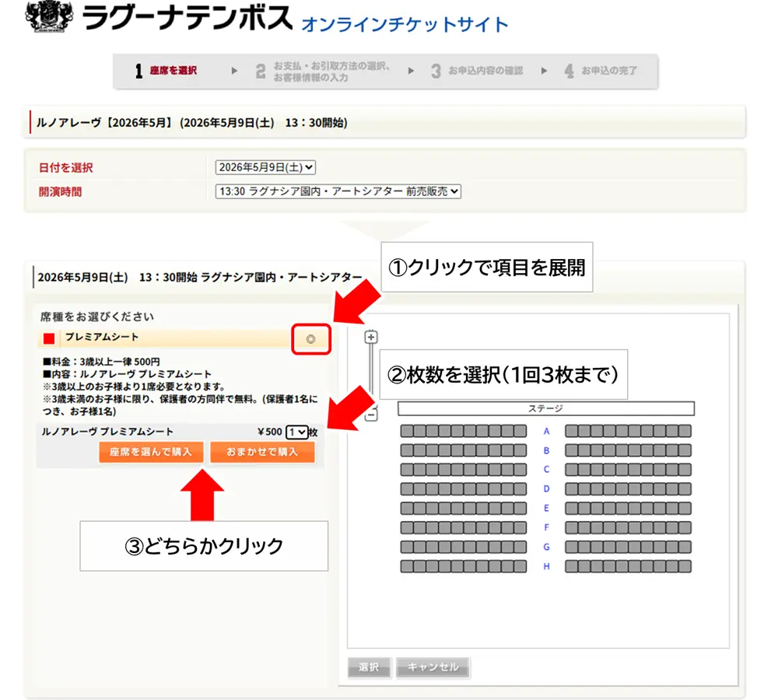This screenshot has width=778, height=700.
Task: Open the 日付を選択 date dropdown
Action: point(265,167)
